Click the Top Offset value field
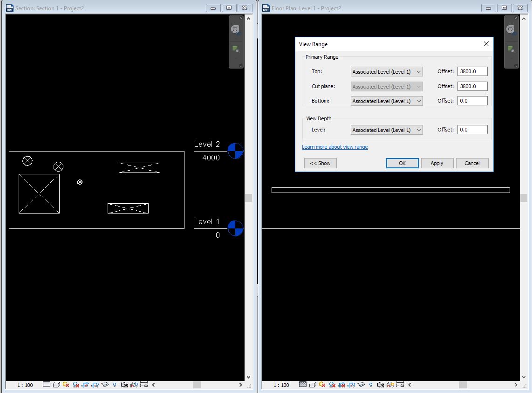 [x=472, y=71]
